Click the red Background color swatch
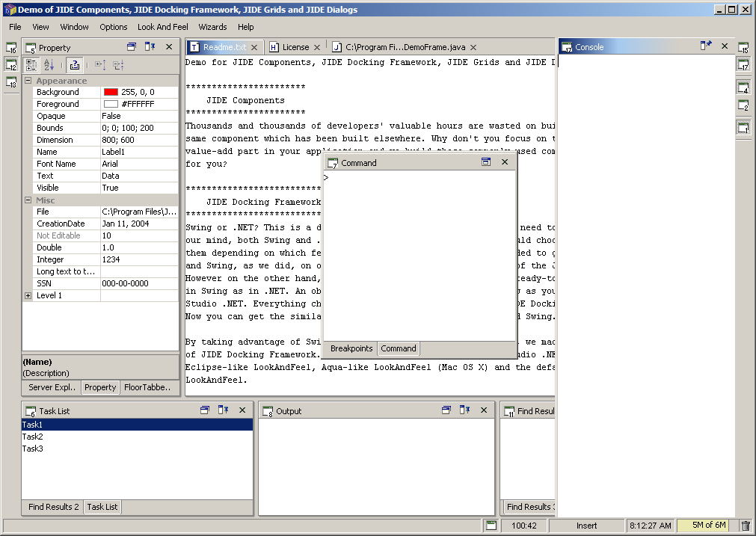 111,92
